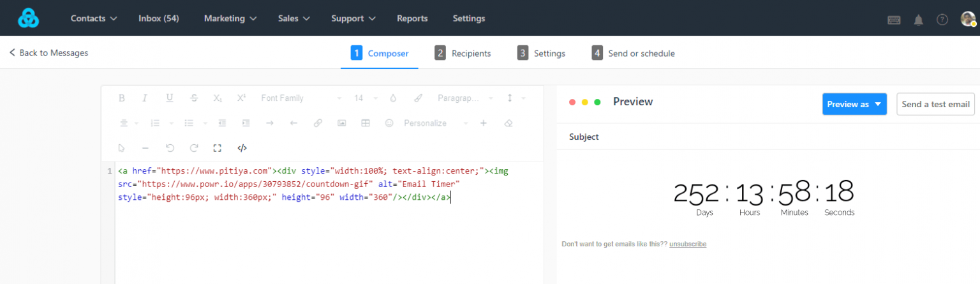
Task: Click the right arrow direction icon
Action: click(270, 123)
